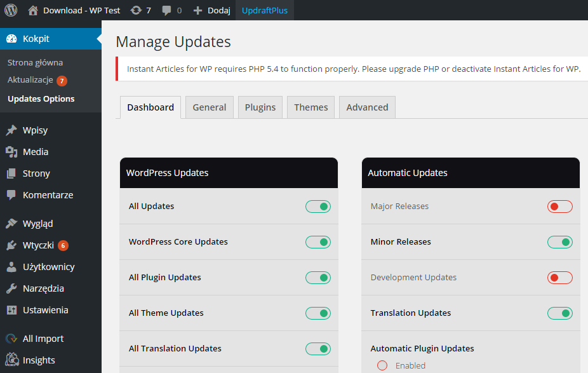Open UpdraftPlus in the admin bar
Viewport: 588px width, 373px height.
click(x=265, y=11)
